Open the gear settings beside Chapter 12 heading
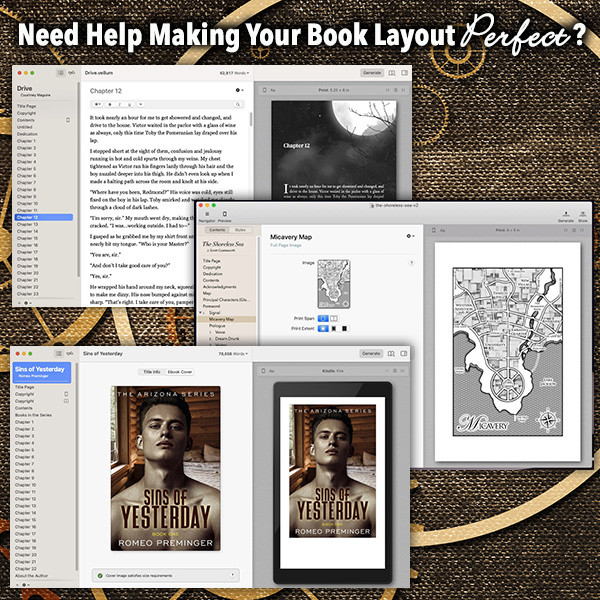The image size is (600, 600). (x=238, y=90)
